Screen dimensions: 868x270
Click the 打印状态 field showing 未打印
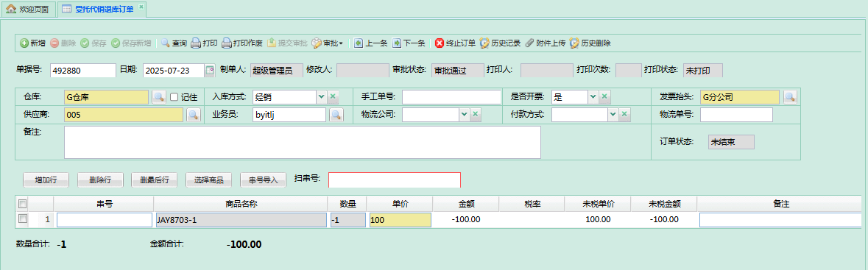coord(702,71)
